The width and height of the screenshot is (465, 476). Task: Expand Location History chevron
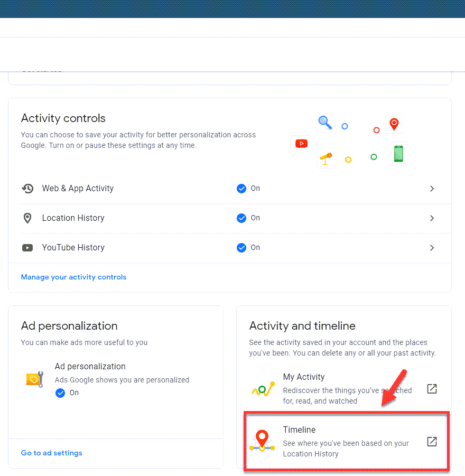click(432, 218)
